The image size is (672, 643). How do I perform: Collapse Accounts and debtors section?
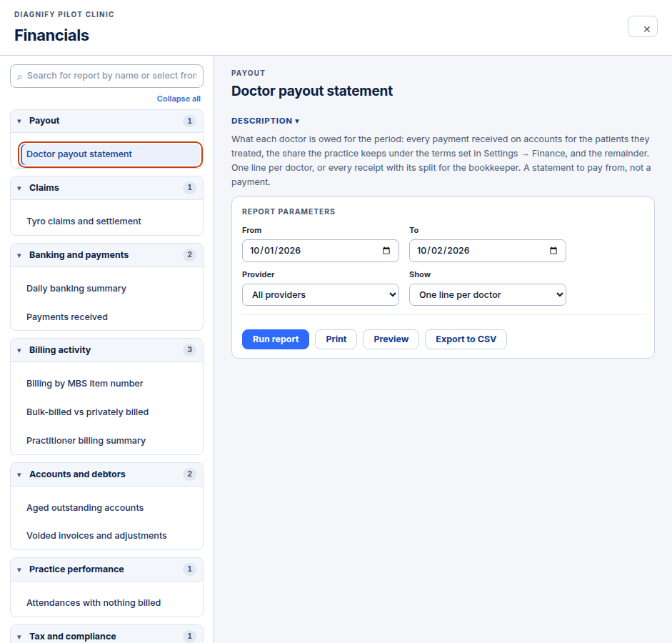pyautogui.click(x=106, y=474)
